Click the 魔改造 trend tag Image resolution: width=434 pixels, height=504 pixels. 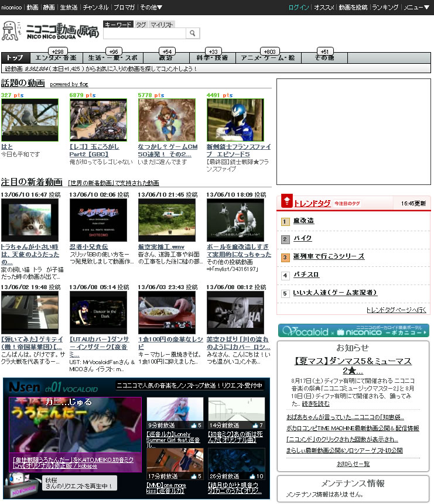coord(303,221)
